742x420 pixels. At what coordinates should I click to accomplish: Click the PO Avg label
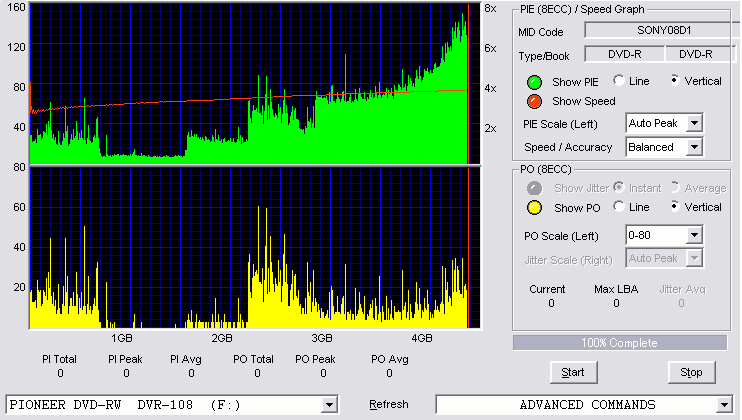[389, 359]
